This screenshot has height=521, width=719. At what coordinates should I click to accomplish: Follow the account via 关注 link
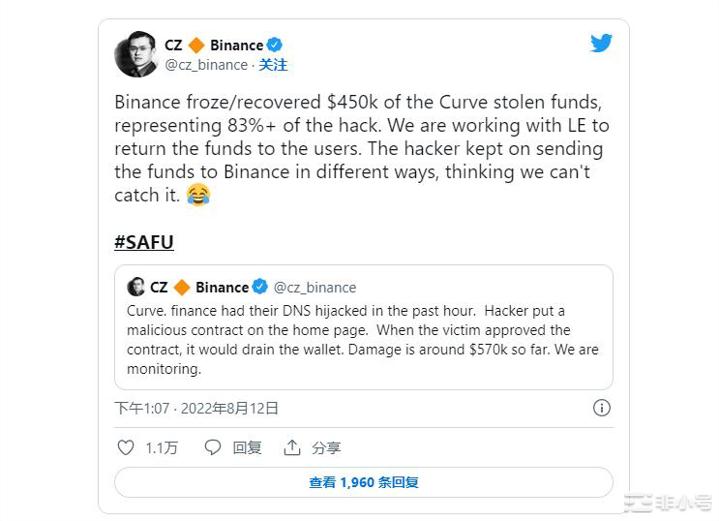pos(273,65)
